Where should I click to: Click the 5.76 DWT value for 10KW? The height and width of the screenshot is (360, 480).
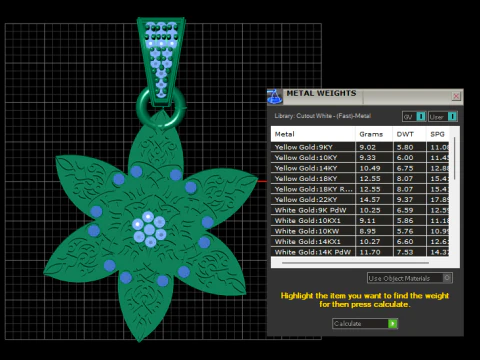405,231
